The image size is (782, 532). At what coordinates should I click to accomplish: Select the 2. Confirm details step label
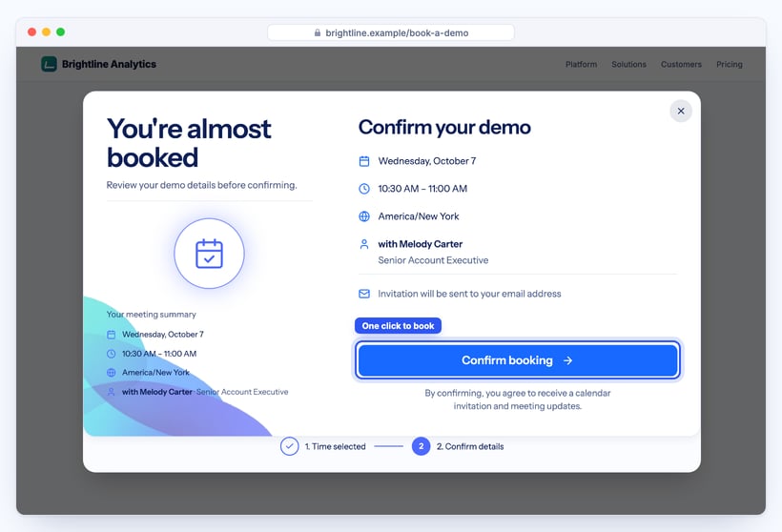470,446
